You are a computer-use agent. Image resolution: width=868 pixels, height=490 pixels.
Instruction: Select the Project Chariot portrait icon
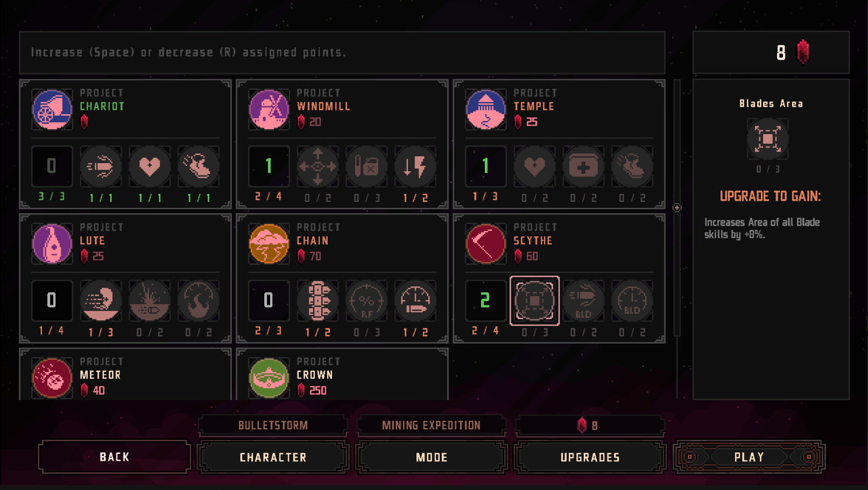point(52,110)
